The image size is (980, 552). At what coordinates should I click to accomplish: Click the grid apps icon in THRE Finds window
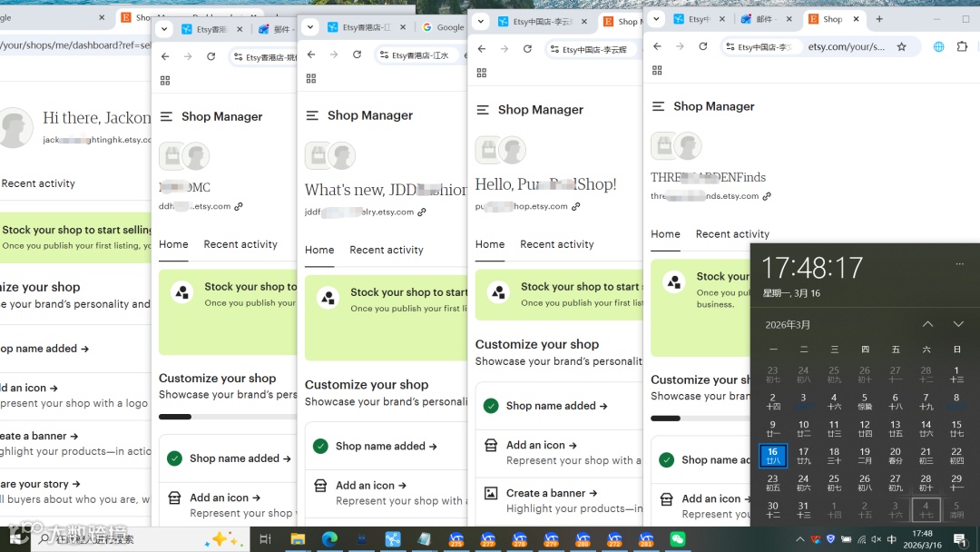tap(657, 70)
